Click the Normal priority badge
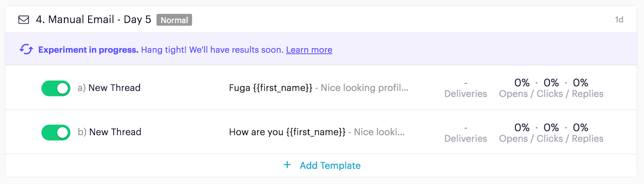 174,20
